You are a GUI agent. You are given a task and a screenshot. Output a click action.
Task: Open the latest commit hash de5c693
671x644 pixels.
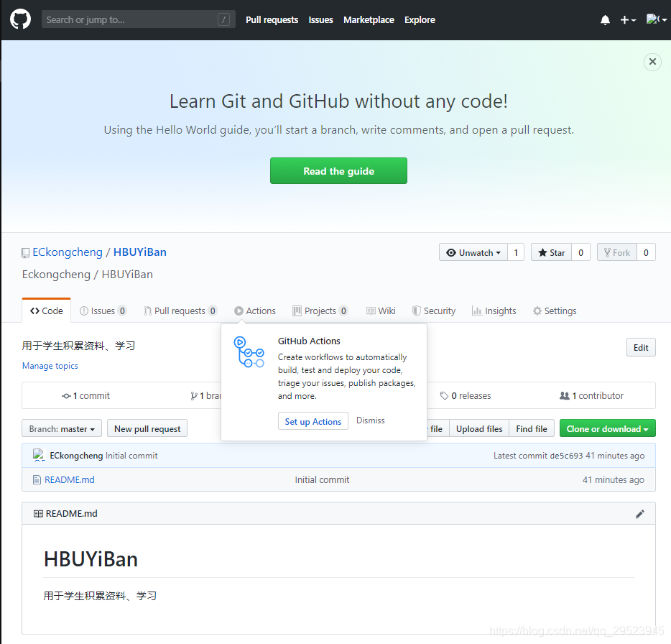click(x=566, y=456)
